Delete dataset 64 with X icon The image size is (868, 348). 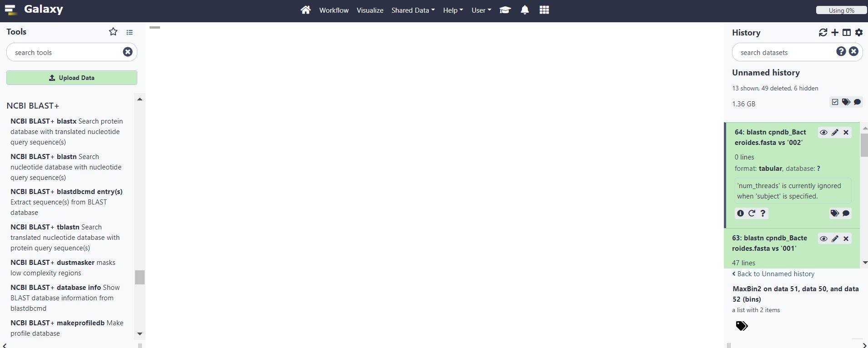pos(846,133)
